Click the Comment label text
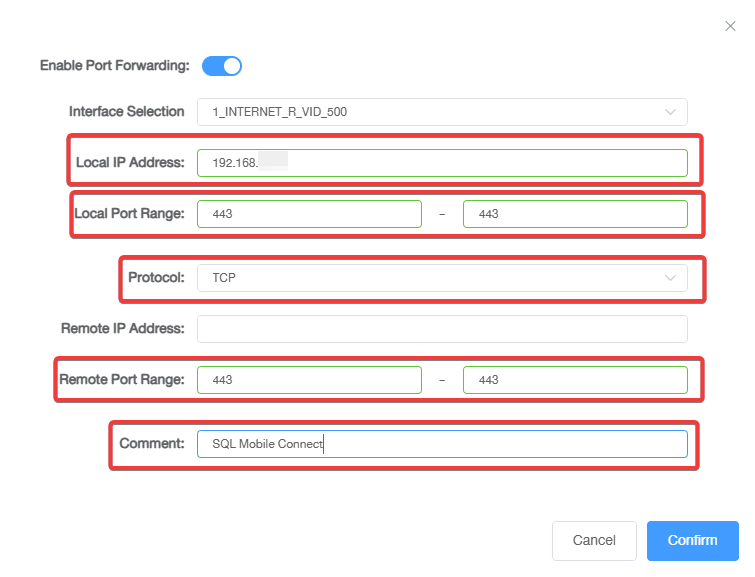This screenshot has width=755, height=577. click(x=152, y=444)
